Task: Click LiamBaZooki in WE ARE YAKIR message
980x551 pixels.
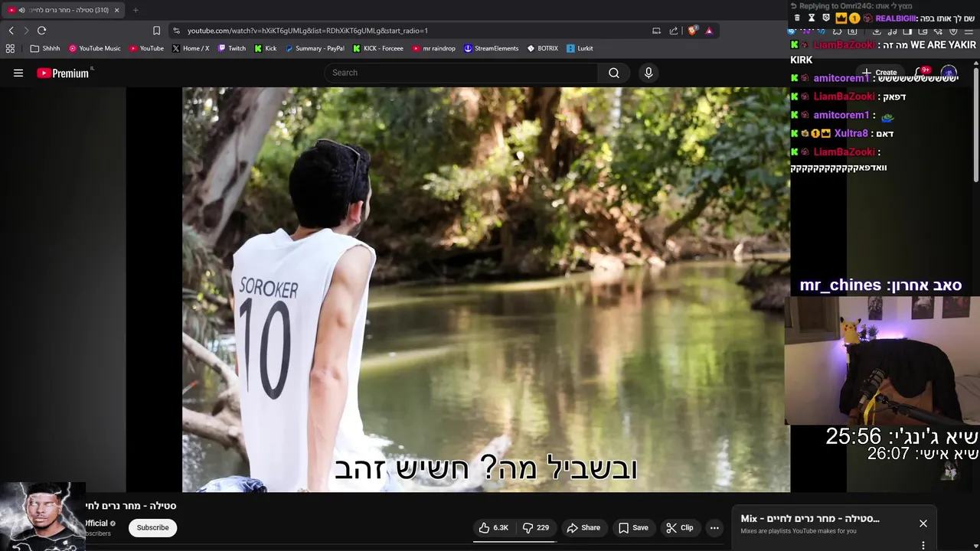Action: point(844,45)
